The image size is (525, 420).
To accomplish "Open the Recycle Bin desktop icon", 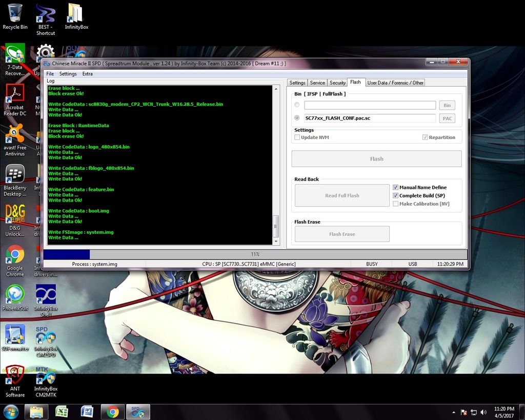I will 15,16.
